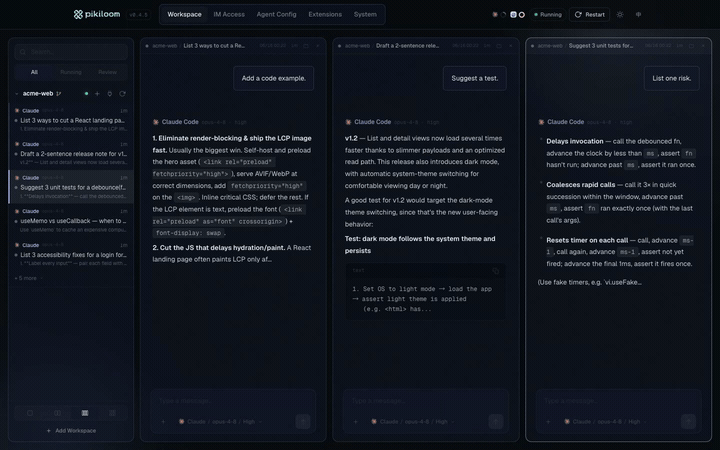The height and width of the screenshot is (450, 720).
Task: Click the Claude agent icon in top bar
Action: [x=495, y=15]
